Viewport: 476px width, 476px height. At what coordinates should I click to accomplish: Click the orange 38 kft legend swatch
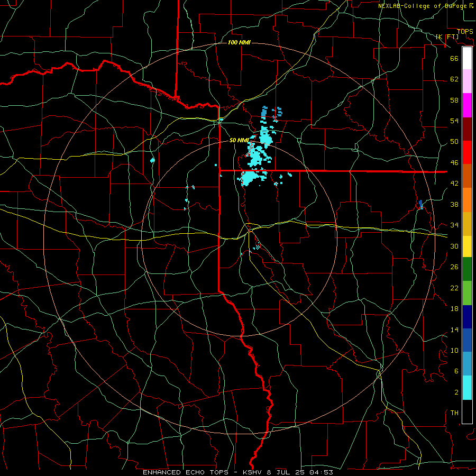click(x=467, y=199)
